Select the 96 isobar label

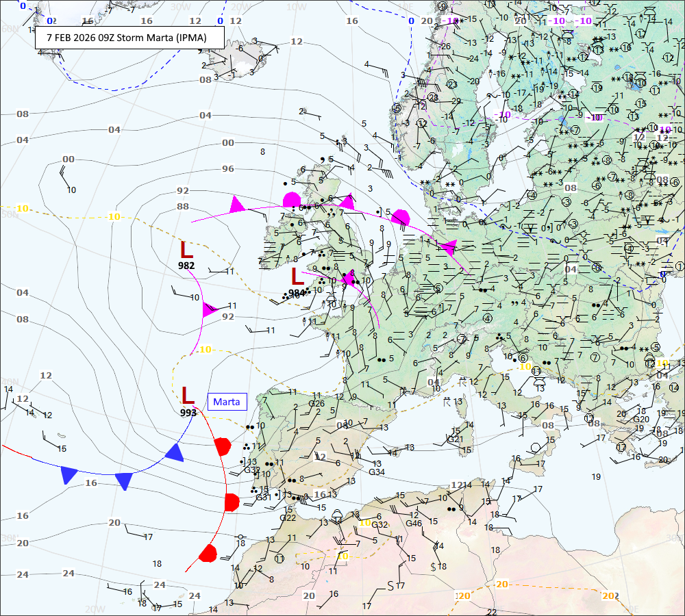tap(228, 169)
